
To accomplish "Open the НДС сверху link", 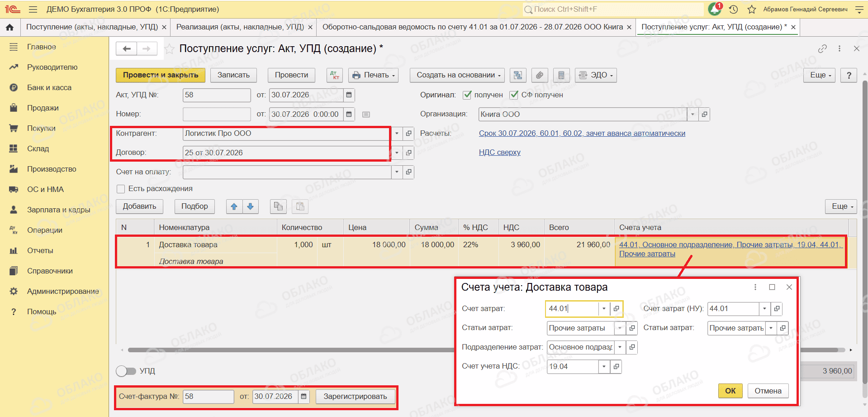I will pyautogui.click(x=500, y=153).
